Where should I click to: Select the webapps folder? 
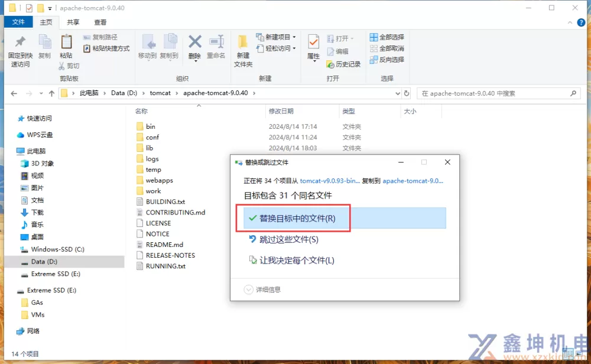155,180
